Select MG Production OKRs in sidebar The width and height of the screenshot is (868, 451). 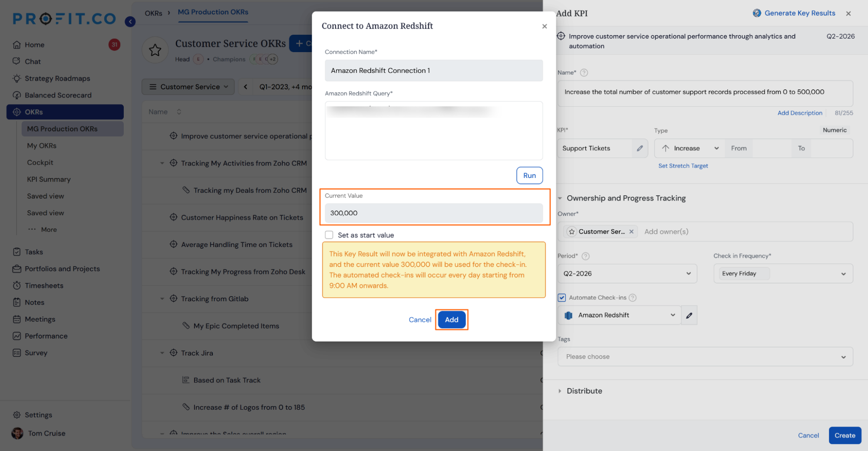(73, 129)
